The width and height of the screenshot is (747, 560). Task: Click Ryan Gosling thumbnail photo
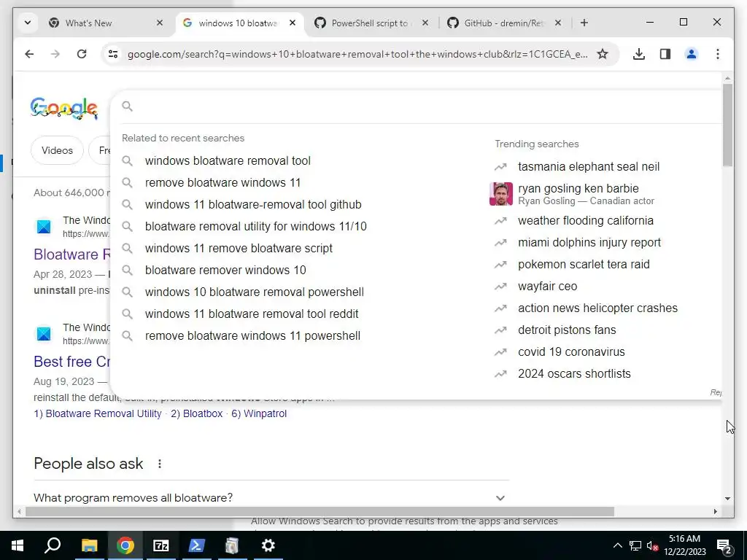click(501, 194)
